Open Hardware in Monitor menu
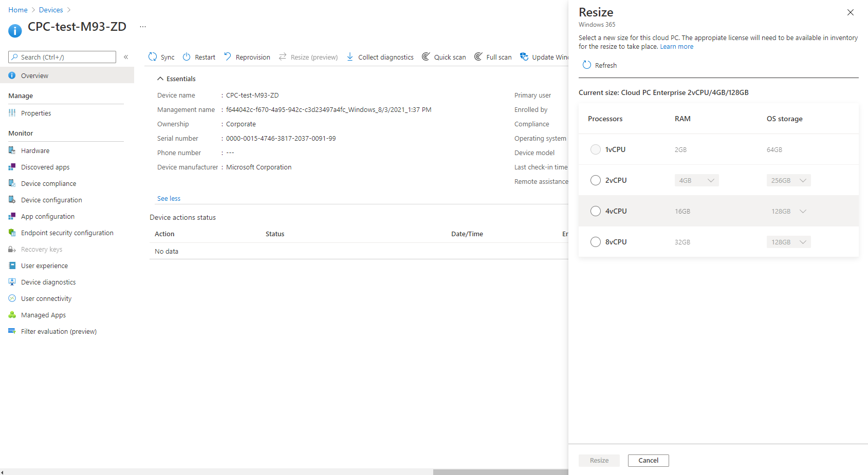The height and width of the screenshot is (475, 868). click(35, 150)
